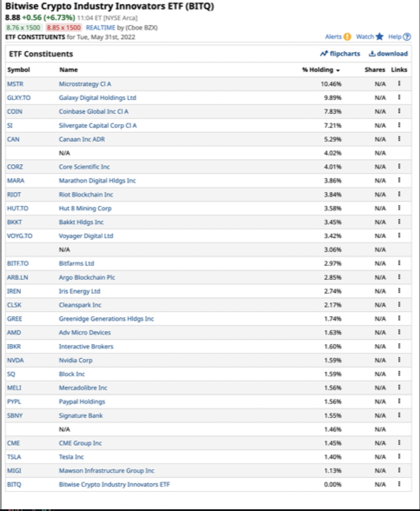
Task: Open MSTR symbol link
Action: 15,84
